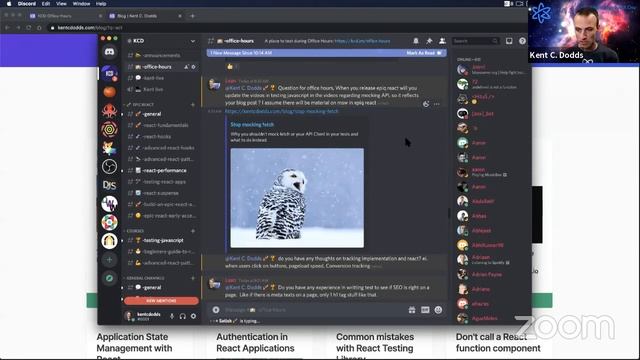This screenshot has height=360, width=640.
Task: Select react-performance channel
Action: [162, 170]
